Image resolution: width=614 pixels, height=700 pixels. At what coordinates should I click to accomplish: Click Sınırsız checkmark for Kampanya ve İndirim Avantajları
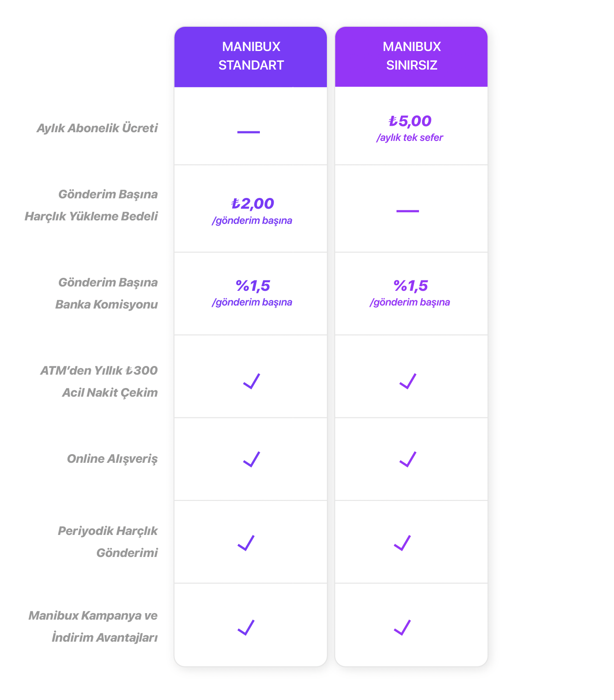(402, 627)
